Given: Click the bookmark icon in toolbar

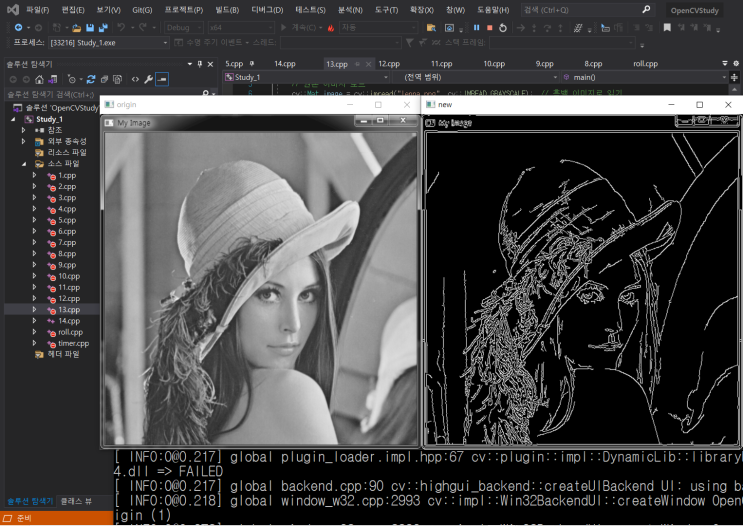Looking at the screenshot, I should coord(667,27).
